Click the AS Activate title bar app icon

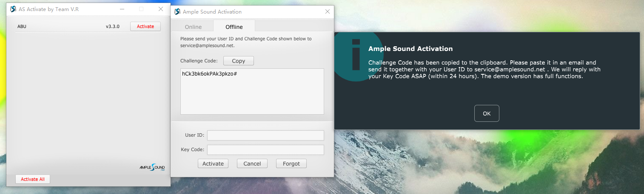click(13, 9)
